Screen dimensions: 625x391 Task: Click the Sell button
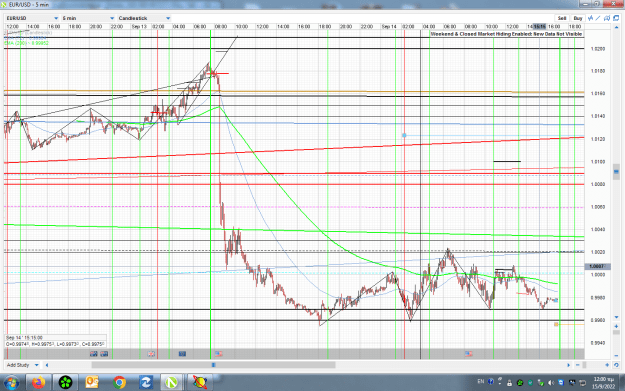coord(562,18)
